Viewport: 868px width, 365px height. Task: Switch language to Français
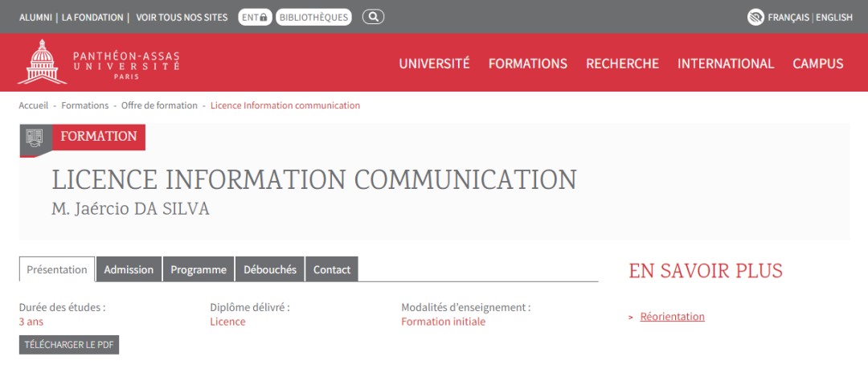coord(788,17)
